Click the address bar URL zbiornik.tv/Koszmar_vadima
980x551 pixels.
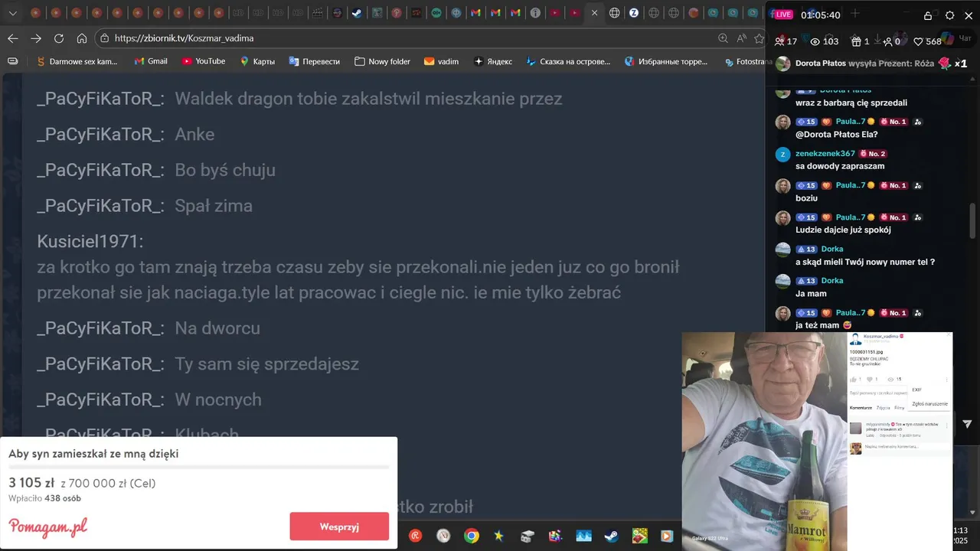[x=184, y=38]
